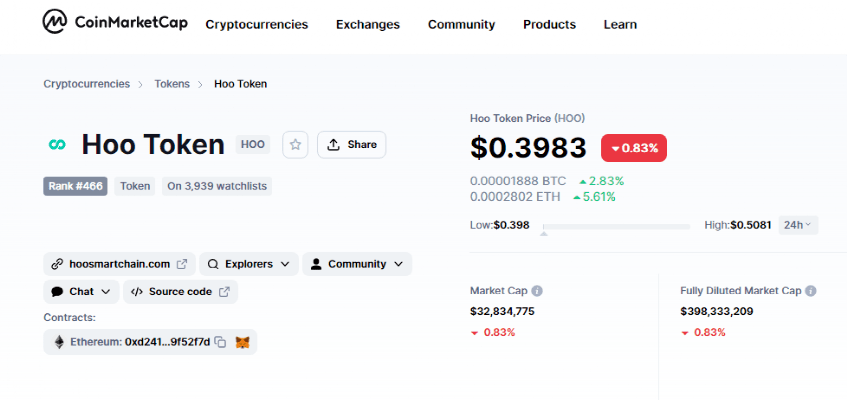Open the Chat dropdown

tap(81, 292)
